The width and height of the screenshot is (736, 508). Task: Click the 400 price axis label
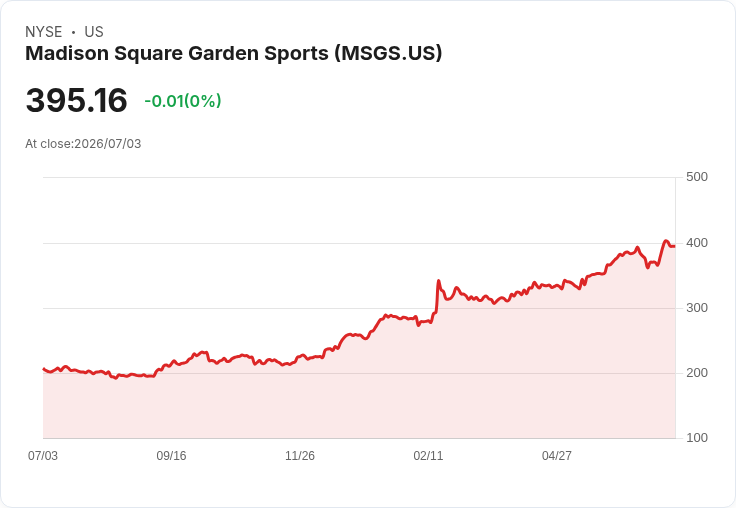point(697,243)
